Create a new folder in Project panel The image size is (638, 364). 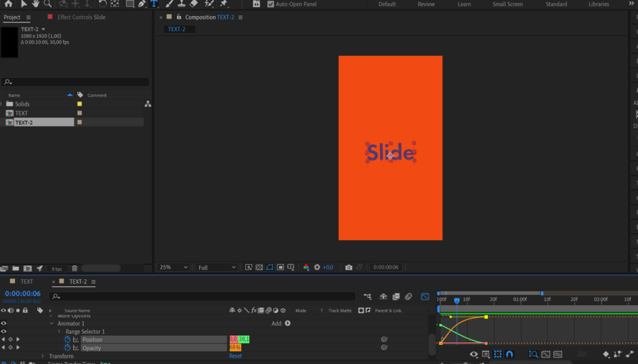point(16,268)
